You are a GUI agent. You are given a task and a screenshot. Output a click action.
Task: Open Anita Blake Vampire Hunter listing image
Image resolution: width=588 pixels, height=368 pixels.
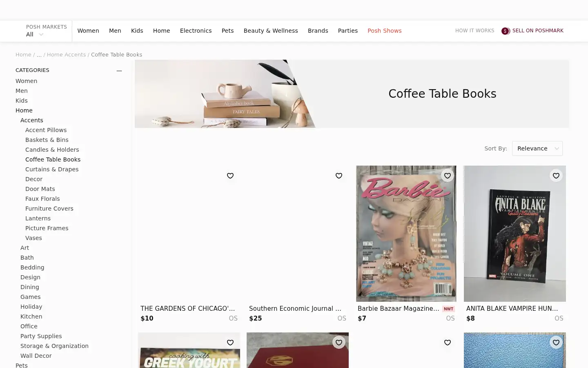point(515,233)
